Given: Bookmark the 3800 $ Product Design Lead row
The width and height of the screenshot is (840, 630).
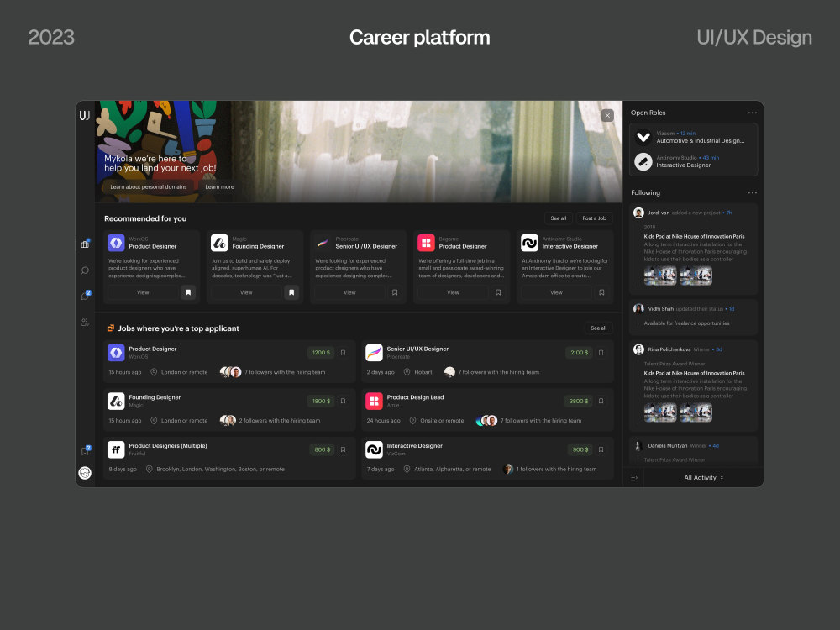Looking at the screenshot, I should coord(601,401).
